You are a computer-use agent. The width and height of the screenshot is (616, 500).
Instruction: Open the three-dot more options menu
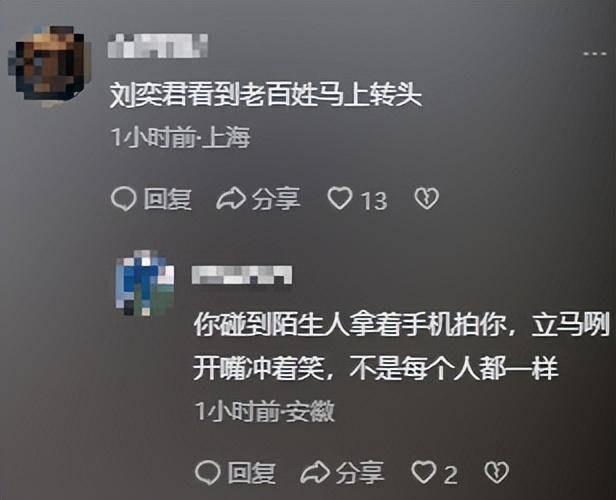[x=595, y=53]
